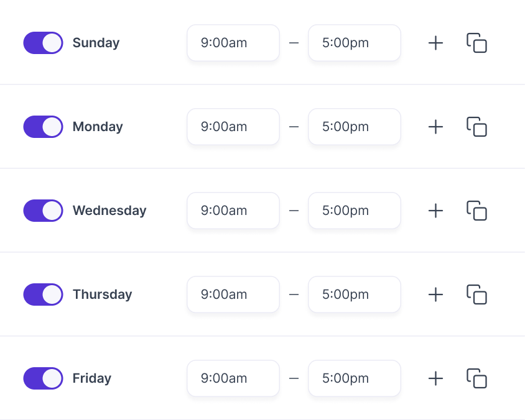Copy Wednesday's hours
The image size is (525, 420).
click(x=476, y=211)
